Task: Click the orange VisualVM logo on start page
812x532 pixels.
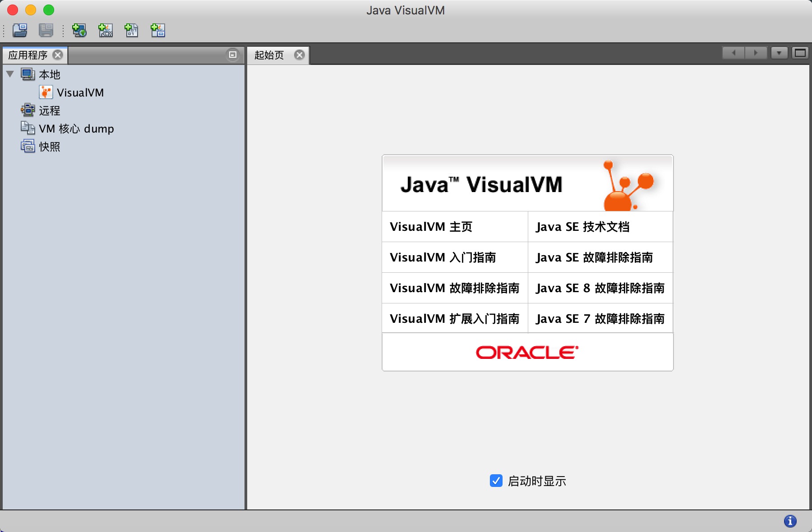Action: click(628, 185)
